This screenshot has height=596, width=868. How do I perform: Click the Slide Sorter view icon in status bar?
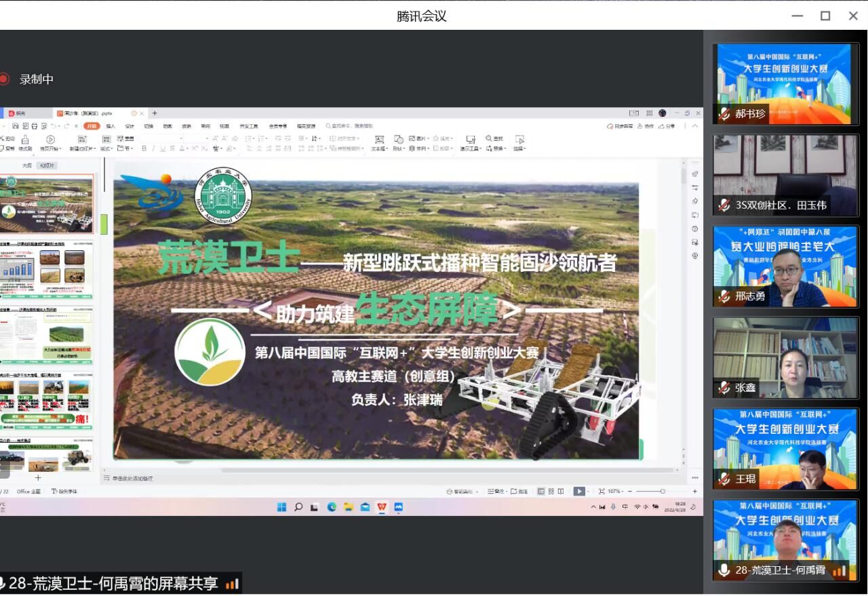point(551,492)
